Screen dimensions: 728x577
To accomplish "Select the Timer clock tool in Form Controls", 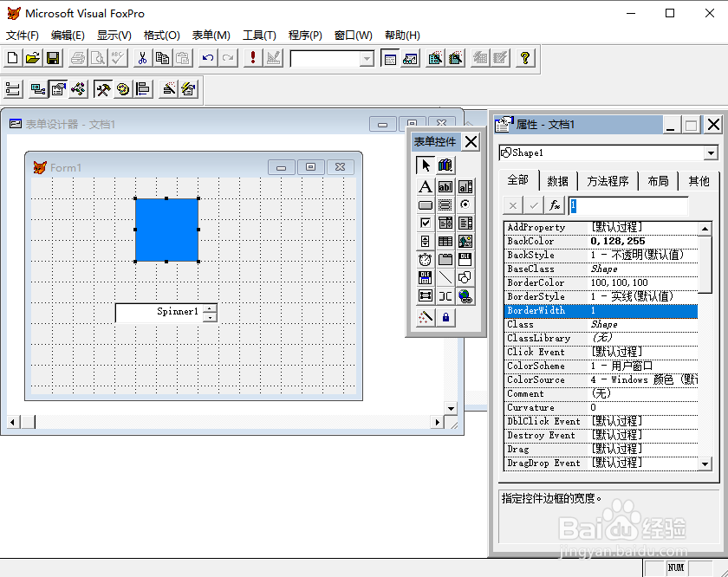I will pos(425,260).
